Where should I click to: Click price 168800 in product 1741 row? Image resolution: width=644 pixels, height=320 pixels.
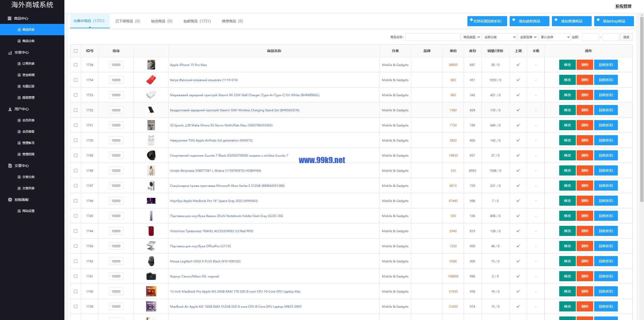tap(453, 276)
